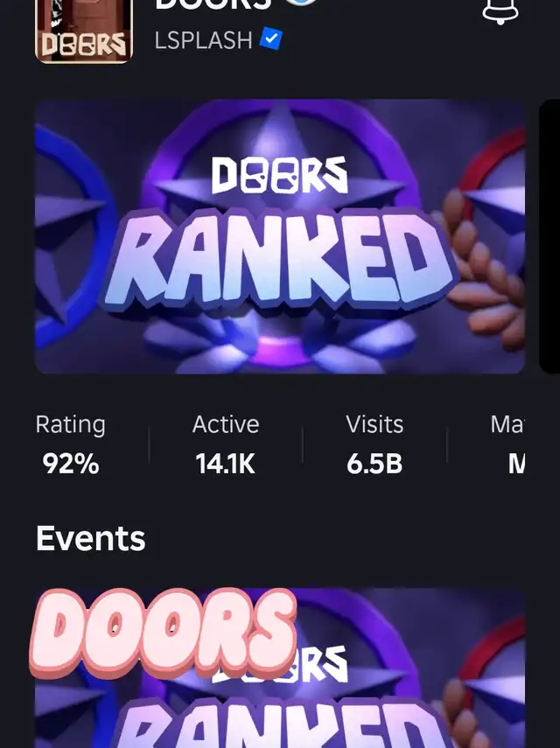This screenshot has height=748, width=560.
Task: Tap the blue star emblem on the banner's left
Action: (x=66, y=234)
